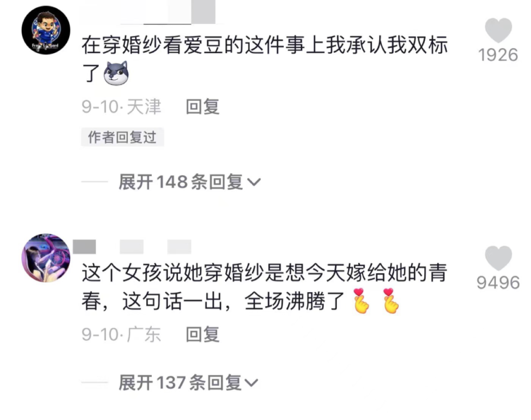Tap the second finger-heart emoji
The height and width of the screenshot is (420, 531).
click(x=391, y=301)
